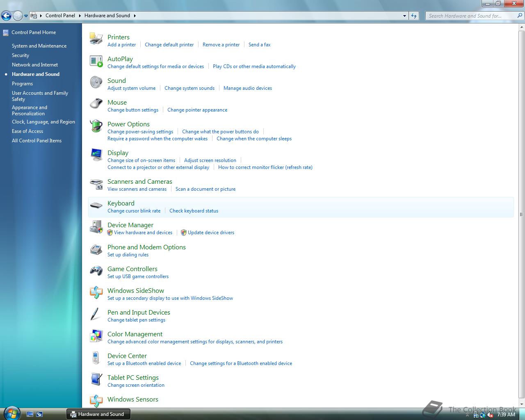The image size is (525, 420).
Task: Click the Tablet PC Settings icon
Action: click(96, 379)
